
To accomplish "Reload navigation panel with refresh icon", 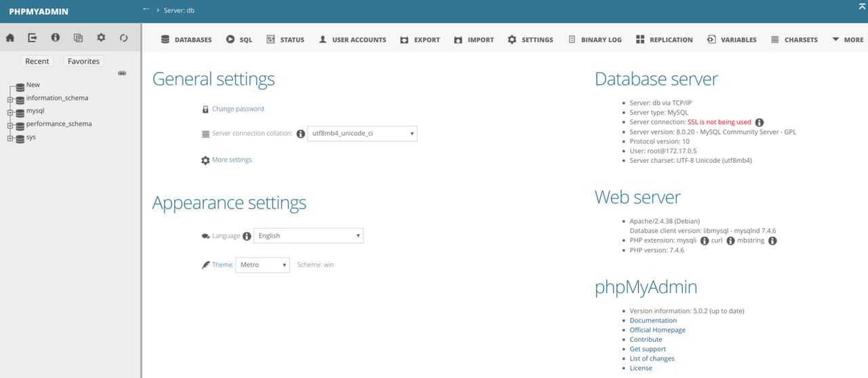I will (x=123, y=38).
